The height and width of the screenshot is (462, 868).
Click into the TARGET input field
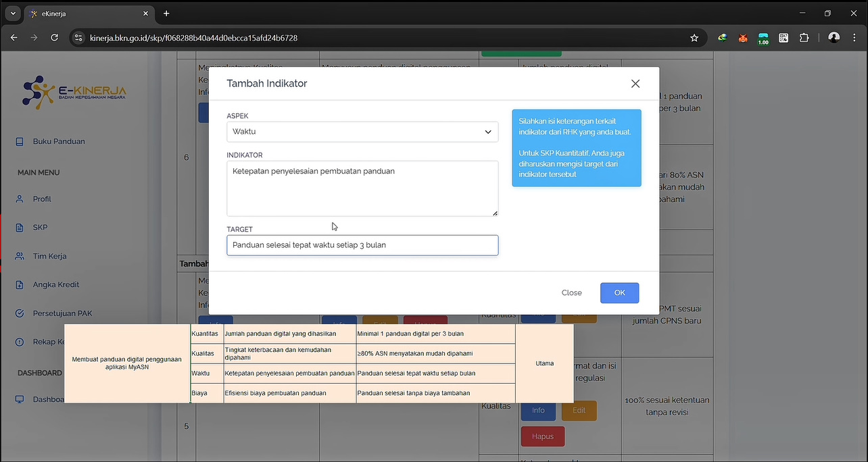point(362,245)
